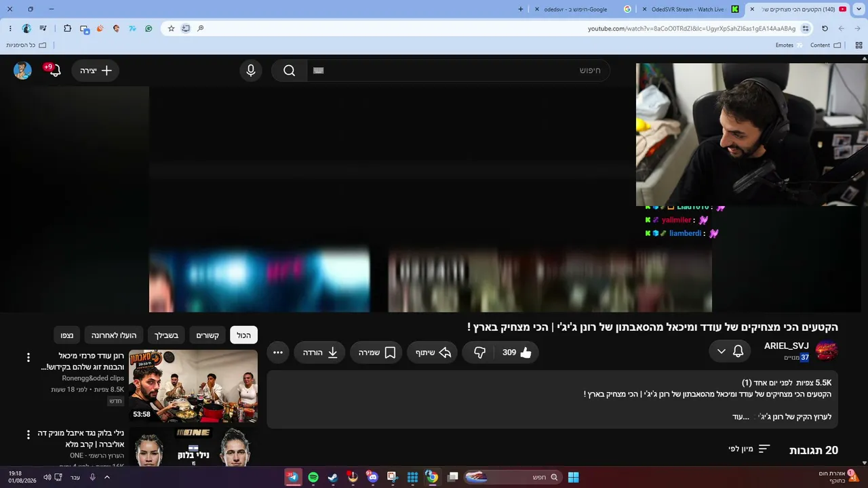Click the save button
This screenshot has height=488, width=868.
tap(377, 352)
